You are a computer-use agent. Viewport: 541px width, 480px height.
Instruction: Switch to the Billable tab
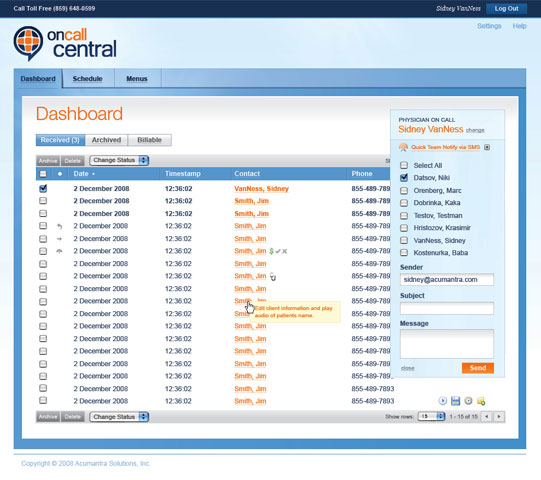pos(149,140)
